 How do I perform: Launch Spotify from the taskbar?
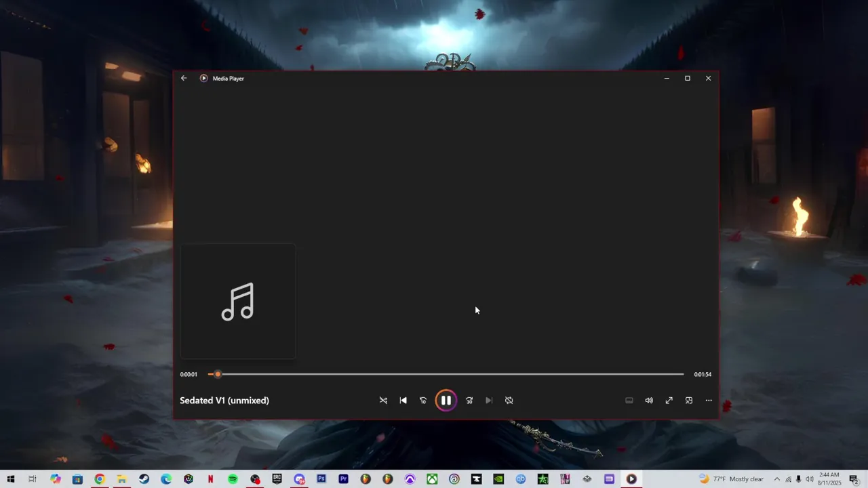click(x=233, y=479)
